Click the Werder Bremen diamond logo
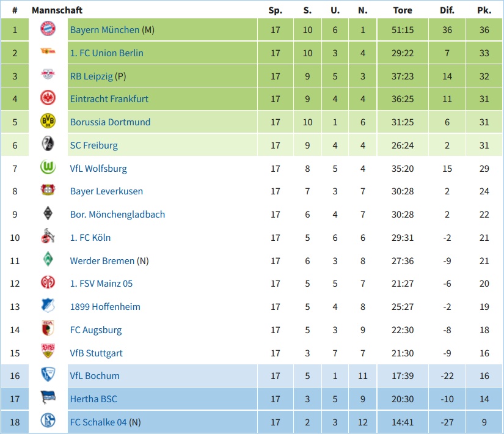504x434 pixels. (48, 259)
